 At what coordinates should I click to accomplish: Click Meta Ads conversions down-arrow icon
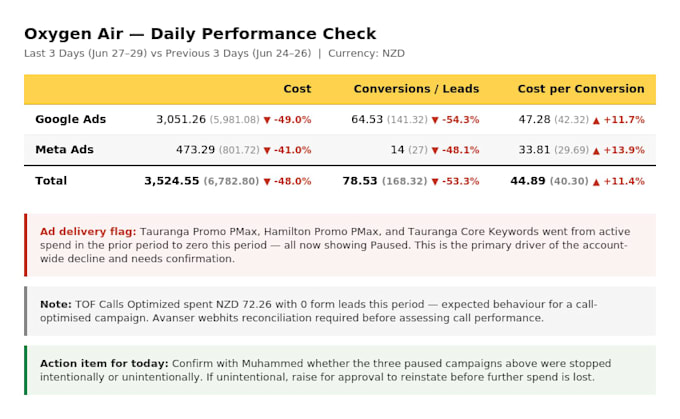[x=435, y=151]
